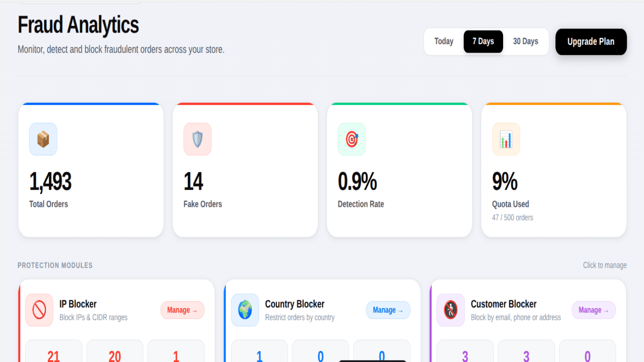Click the '47 / 500 orders' text

click(x=512, y=218)
